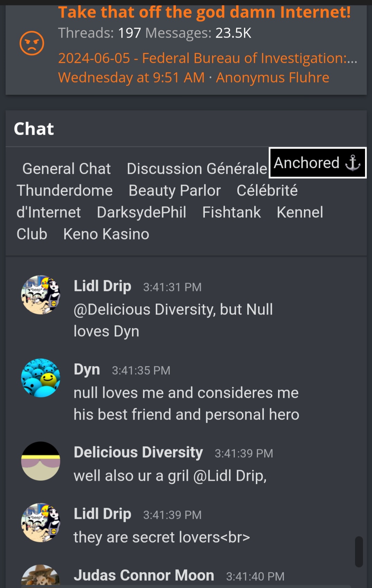Open Delicious Diversity's avatar
Image resolution: width=372 pixels, height=588 pixels.
tap(41, 461)
